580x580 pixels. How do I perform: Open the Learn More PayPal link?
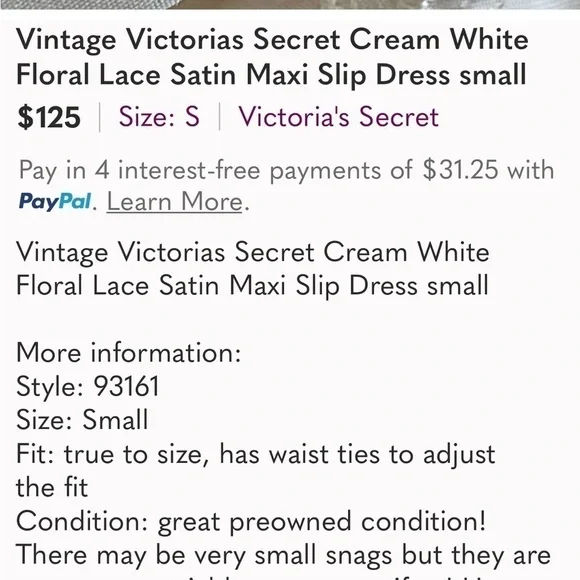coord(174,202)
